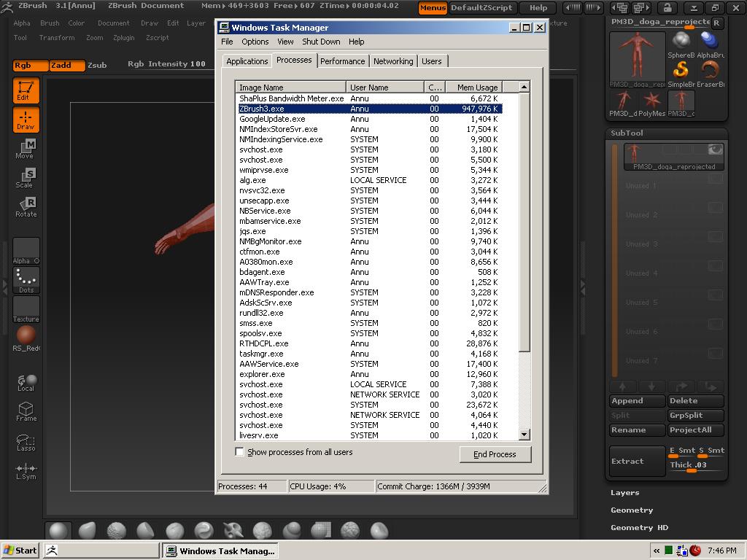Toggle the Zadd sculpt mode button
Screen dimensions: 747x560
[x=67, y=65]
